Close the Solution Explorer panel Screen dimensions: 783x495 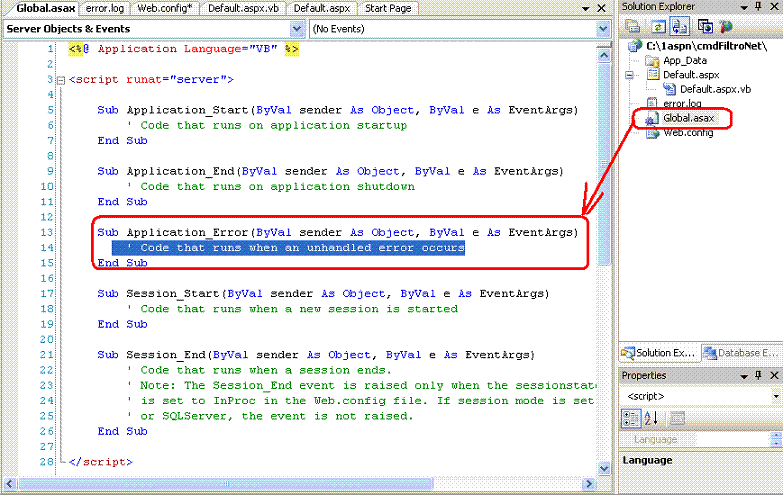(x=774, y=6)
